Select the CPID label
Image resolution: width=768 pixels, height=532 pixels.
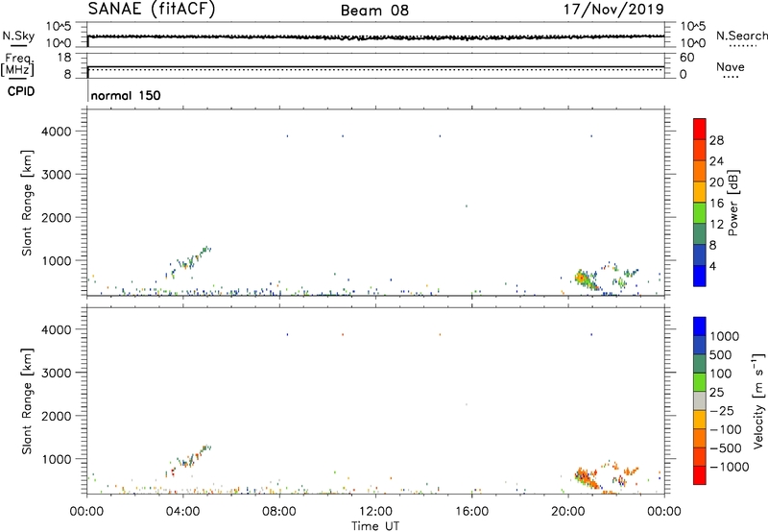[21, 91]
